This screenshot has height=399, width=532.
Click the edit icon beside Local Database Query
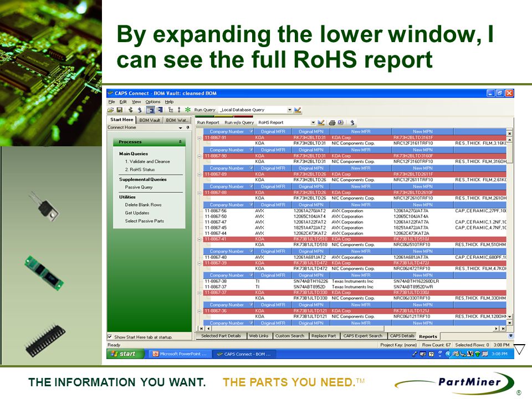click(298, 110)
